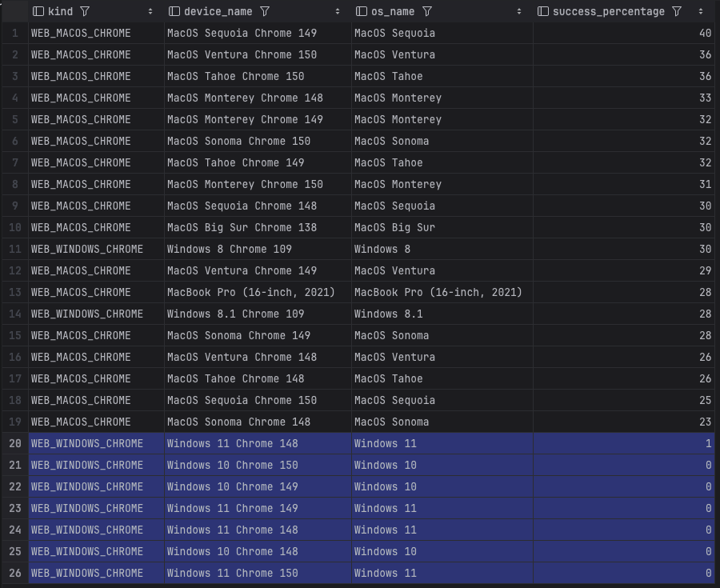Select the device_name column header label

click(218, 11)
